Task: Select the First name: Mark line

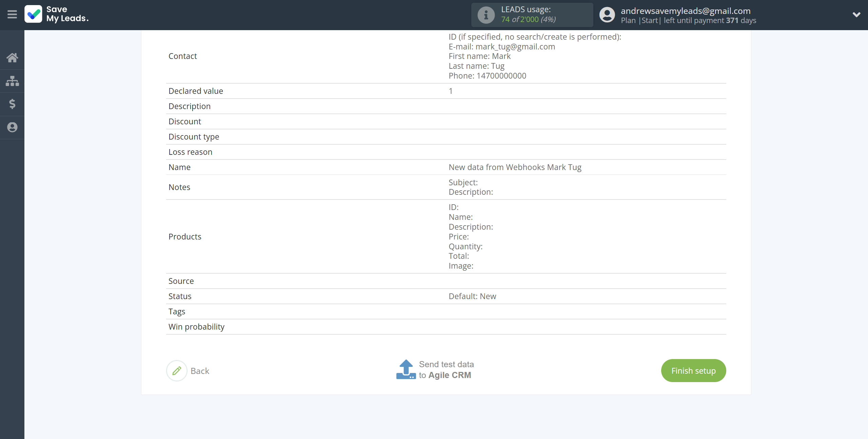Action: (x=479, y=56)
